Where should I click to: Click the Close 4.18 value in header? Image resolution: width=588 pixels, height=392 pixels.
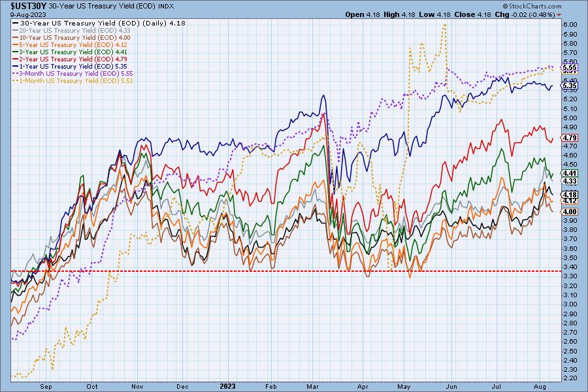click(x=472, y=14)
